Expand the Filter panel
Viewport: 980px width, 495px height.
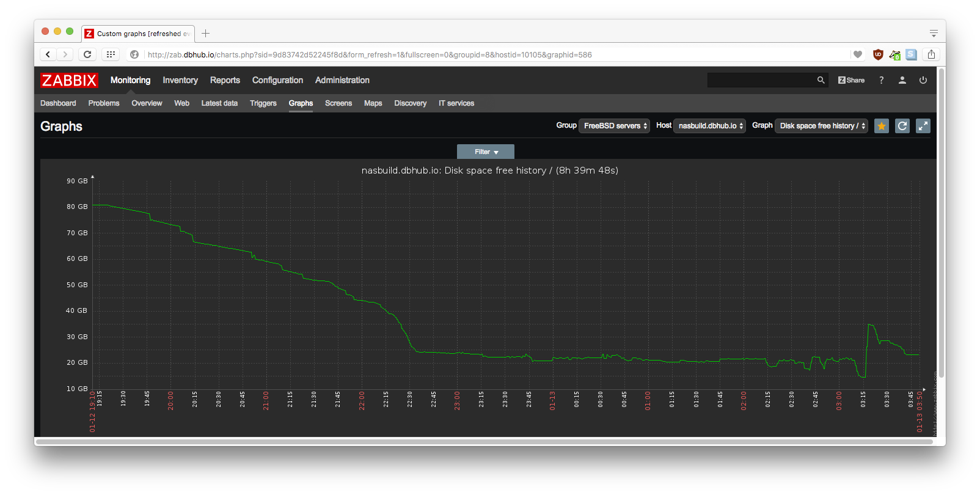[x=486, y=152]
